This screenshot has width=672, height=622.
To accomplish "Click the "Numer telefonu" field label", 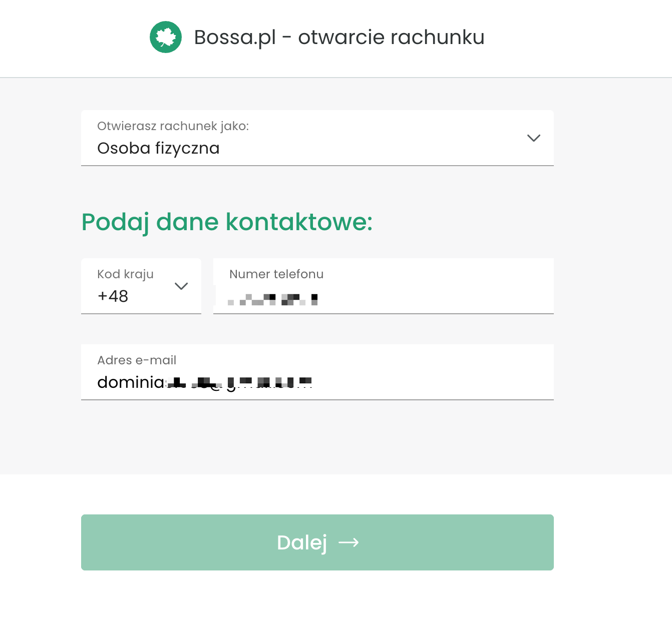I will click(276, 274).
